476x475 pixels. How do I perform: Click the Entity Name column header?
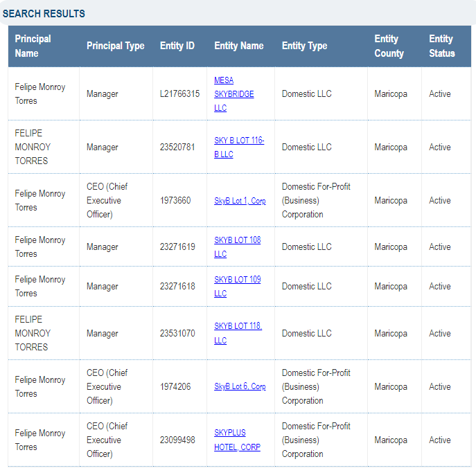pos(239,46)
